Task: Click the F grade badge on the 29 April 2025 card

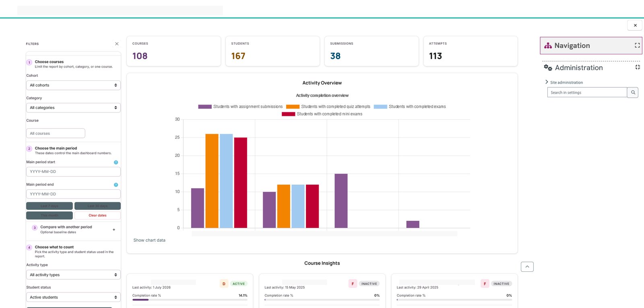Action: coord(485,284)
